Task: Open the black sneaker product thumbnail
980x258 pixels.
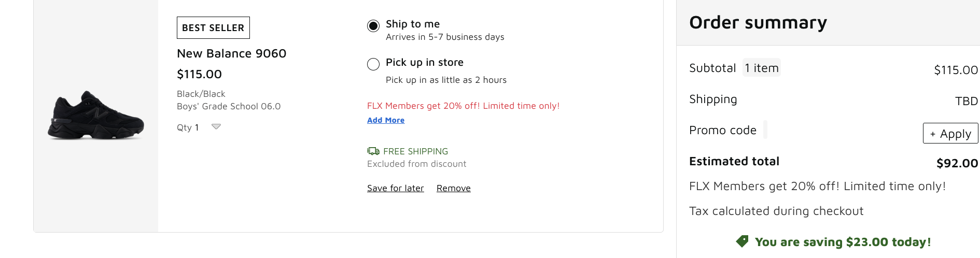Action: [96, 116]
